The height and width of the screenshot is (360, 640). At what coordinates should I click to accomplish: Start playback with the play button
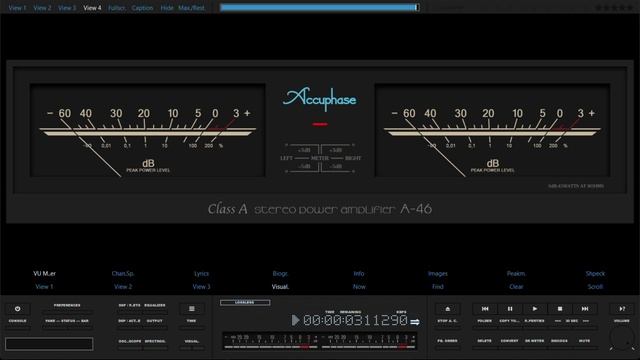coord(535,309)
